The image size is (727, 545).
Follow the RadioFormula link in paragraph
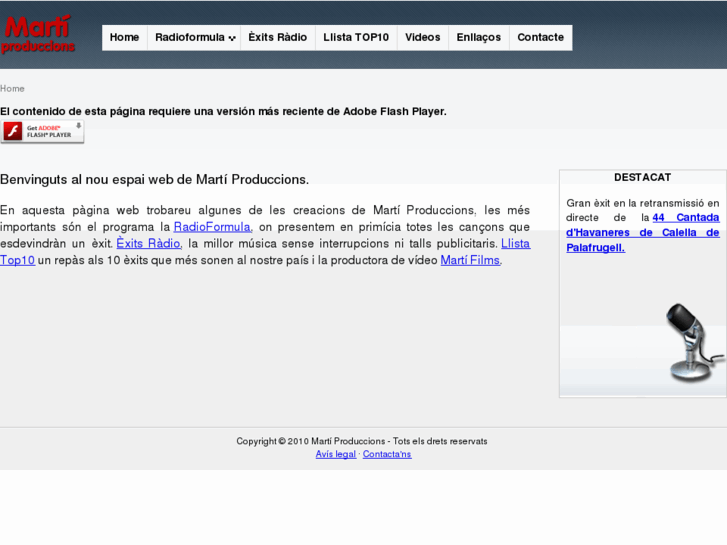click(212, 227)
